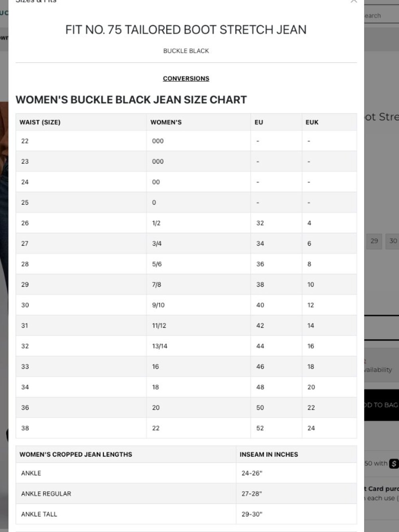The width and height of the screenshot is (399, 532).
Task: Click the WAIST (SIZE) column header
Action: point(40,122)
